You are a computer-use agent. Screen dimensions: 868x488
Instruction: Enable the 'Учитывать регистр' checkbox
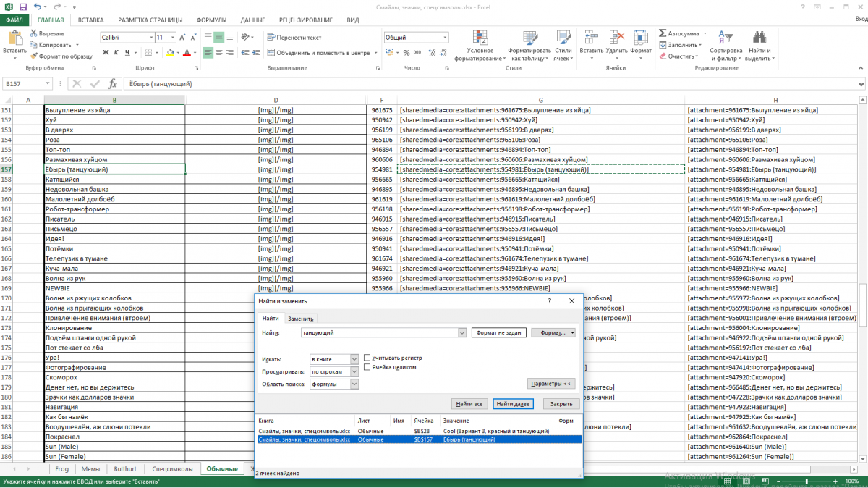click(367, 358)
